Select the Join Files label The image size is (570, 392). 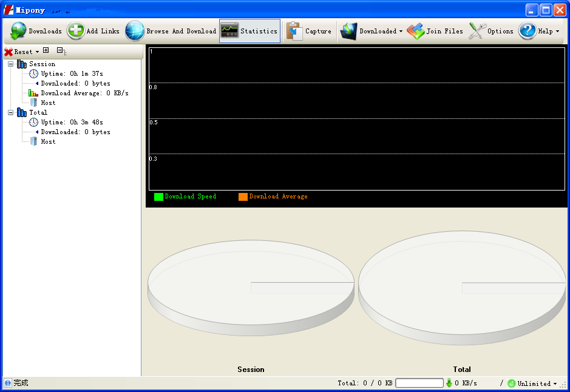click(x=445, y=31)
